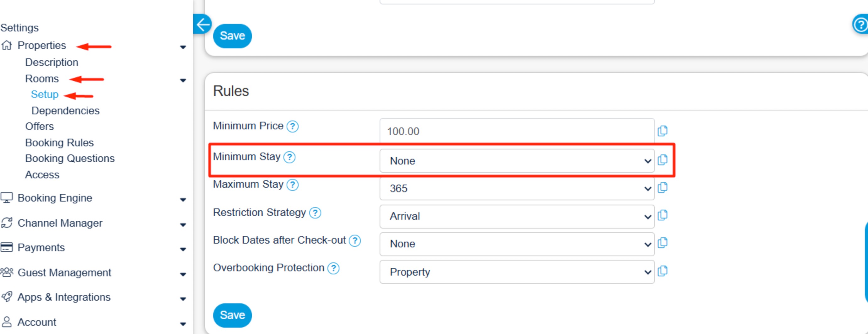Click the help icon for Maximum Stay
Screen dimensions: 868x334
click(x=292, y=185)
